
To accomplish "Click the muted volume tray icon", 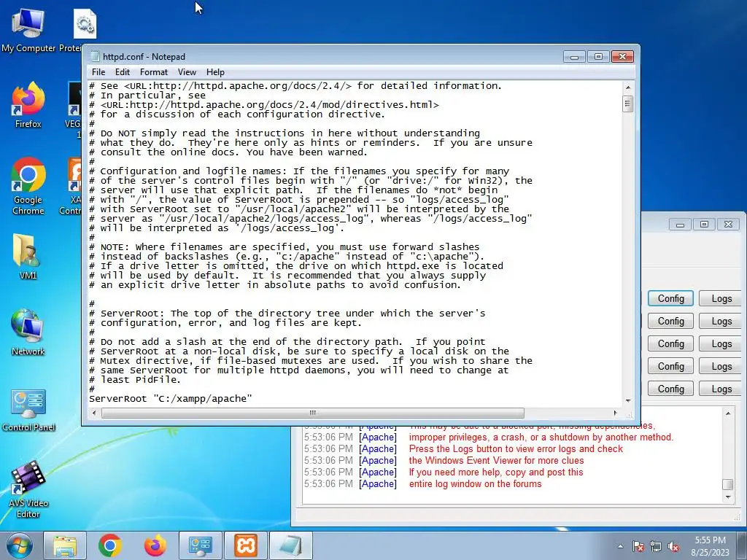I will click(673, 546).
